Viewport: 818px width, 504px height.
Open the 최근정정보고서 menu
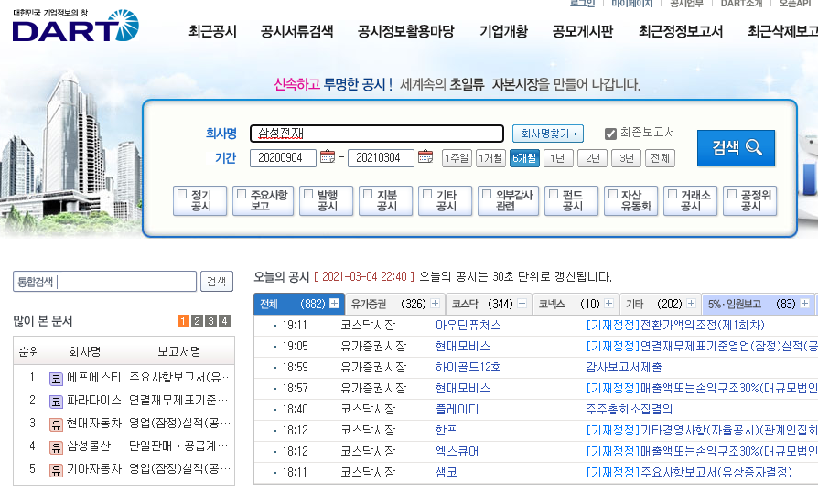pos(681,31)
